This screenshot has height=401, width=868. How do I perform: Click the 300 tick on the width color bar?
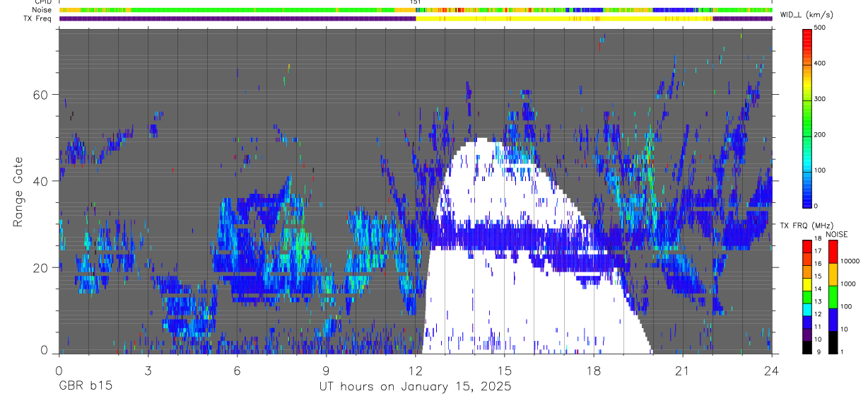pos(821,99)
